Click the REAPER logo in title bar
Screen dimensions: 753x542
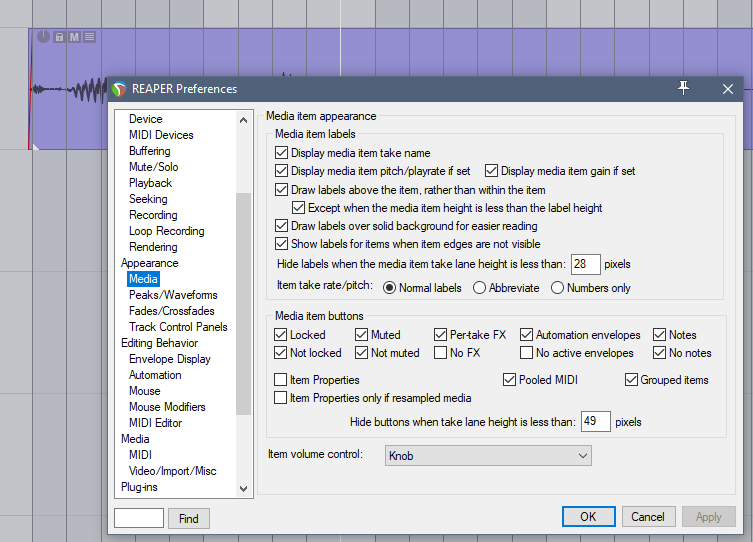[119, 89]
